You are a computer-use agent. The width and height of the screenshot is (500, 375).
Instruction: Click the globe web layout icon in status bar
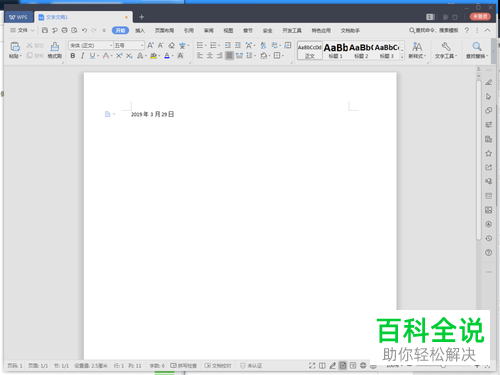coord(363,365)
